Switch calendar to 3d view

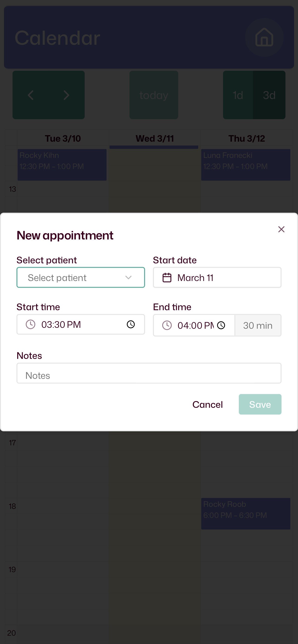(269, 95)
